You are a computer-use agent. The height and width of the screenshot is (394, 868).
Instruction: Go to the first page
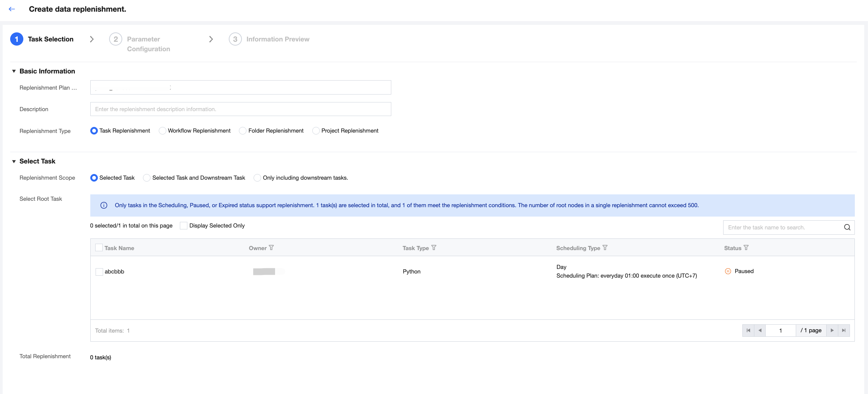(x=748, y=330)
